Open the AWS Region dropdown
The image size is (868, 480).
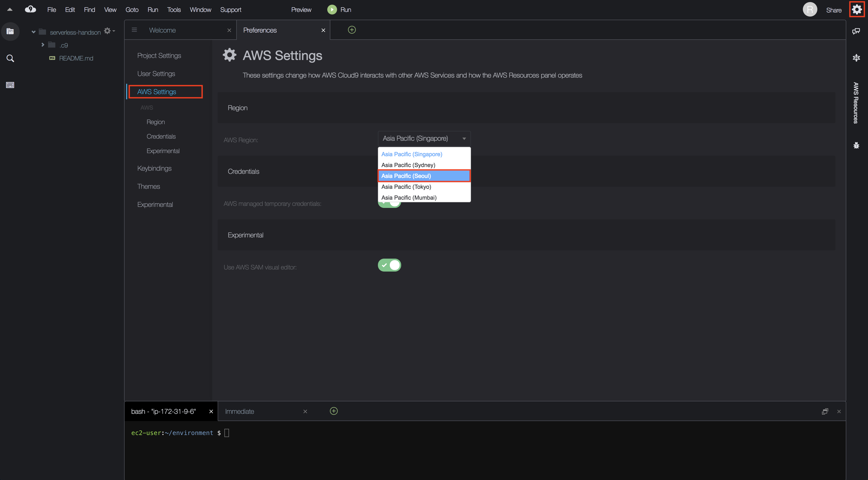(424, 139)
